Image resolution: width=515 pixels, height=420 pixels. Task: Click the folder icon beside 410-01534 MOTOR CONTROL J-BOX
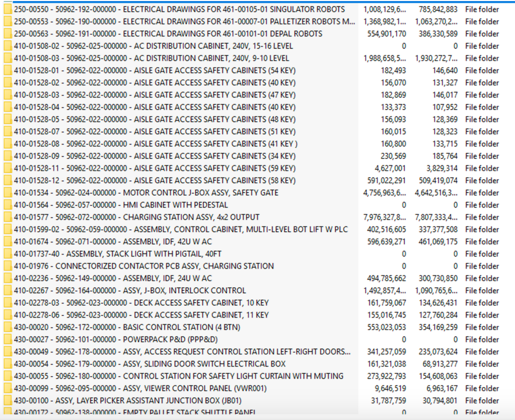click(x=9, y=193)
